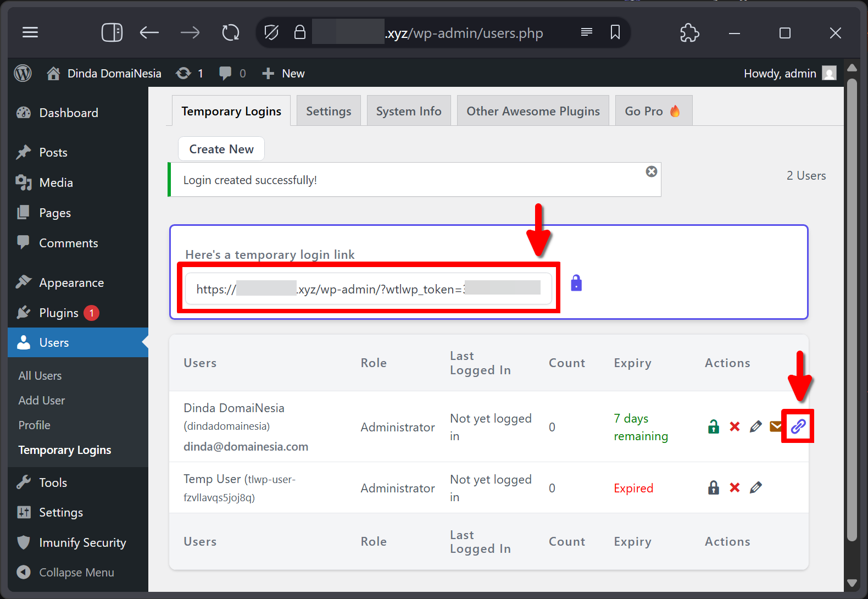Click the "7 days remaining" expiry text
The width and height of the screenshot is (868, 599).
click(641, 427)
